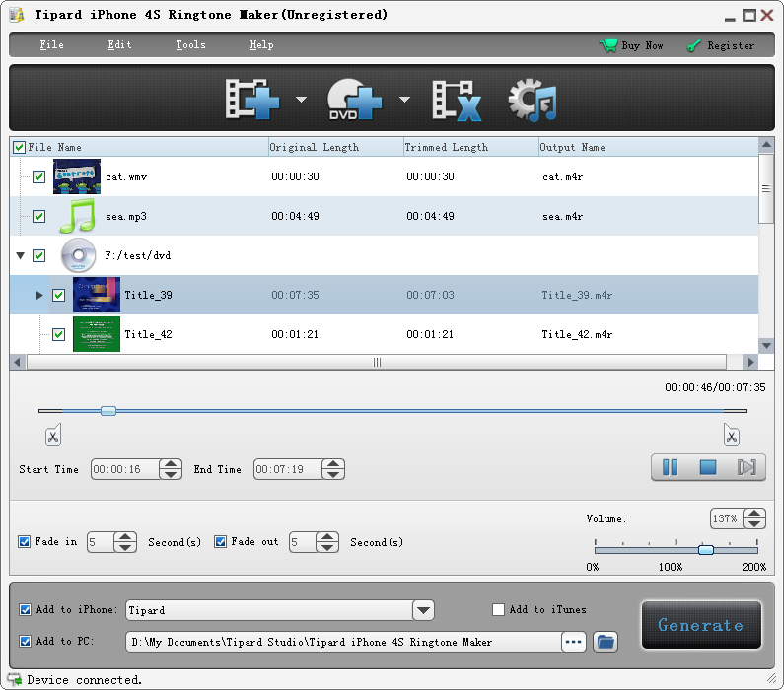
Task: Click the Generate button
Action: coord(700,625)
